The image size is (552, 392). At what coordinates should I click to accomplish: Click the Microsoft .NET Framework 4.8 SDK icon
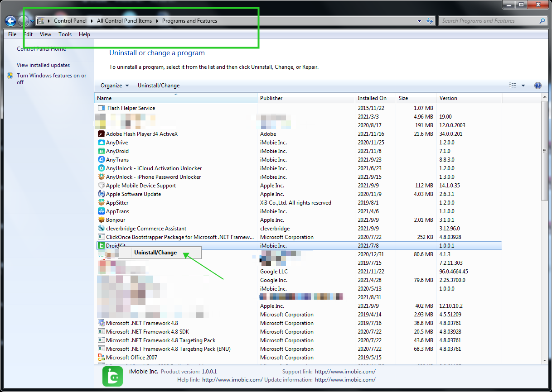pos(102,332)
